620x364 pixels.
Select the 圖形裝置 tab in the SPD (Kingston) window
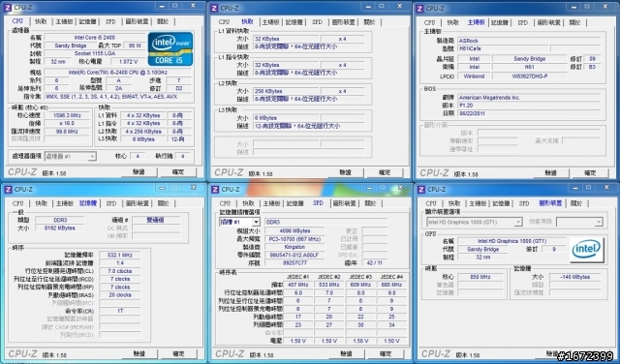tap(345, 203)
